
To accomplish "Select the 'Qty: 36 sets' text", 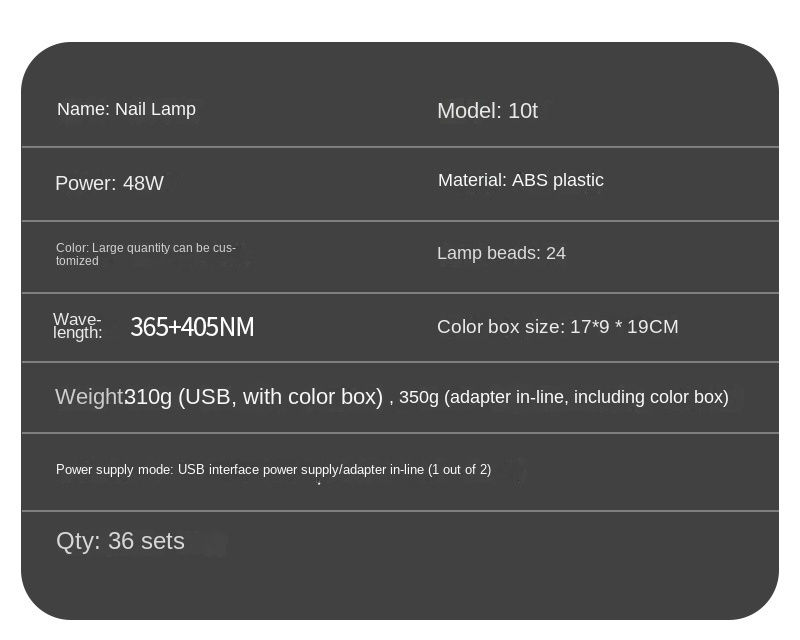I will 120,541.
